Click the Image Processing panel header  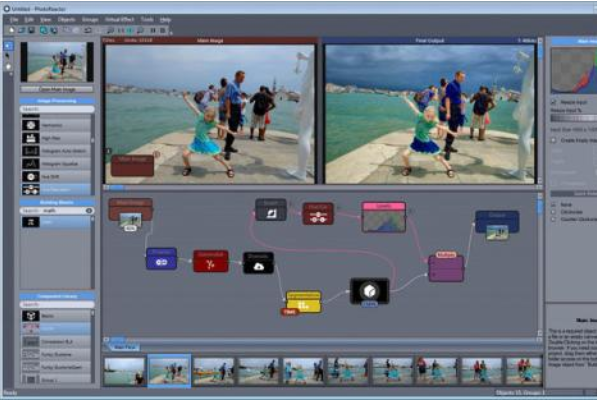[x=57, y=101]
